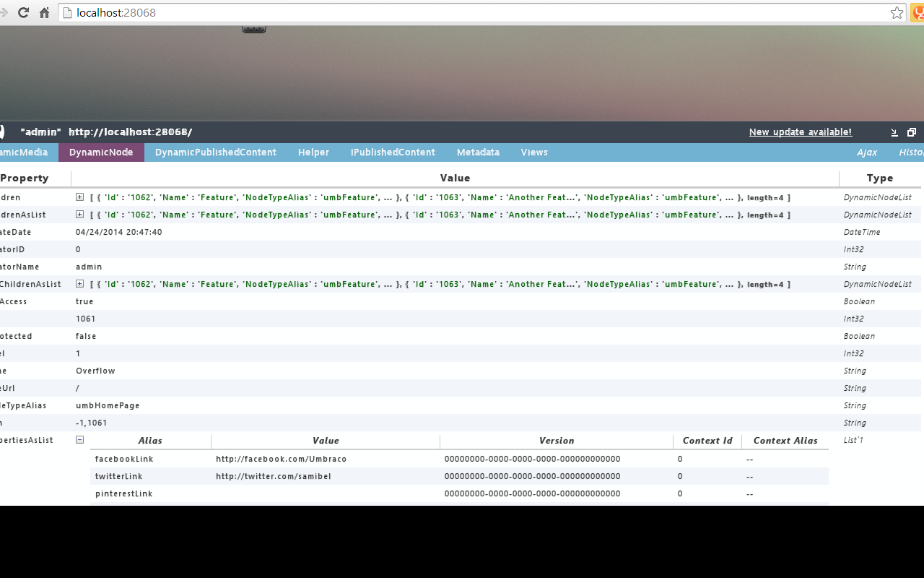Reload the page with the refresh icon
This screenshot has width=924, height=578.
pyautogui.click(x=25, y=12)
